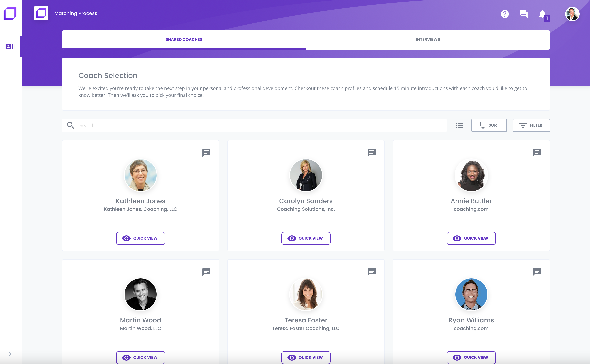Image resolution: width=590 pixels, height=364 pixels.
Task: Open the help question mark icon
Action: pyautogui.click(x=505, y=14)
